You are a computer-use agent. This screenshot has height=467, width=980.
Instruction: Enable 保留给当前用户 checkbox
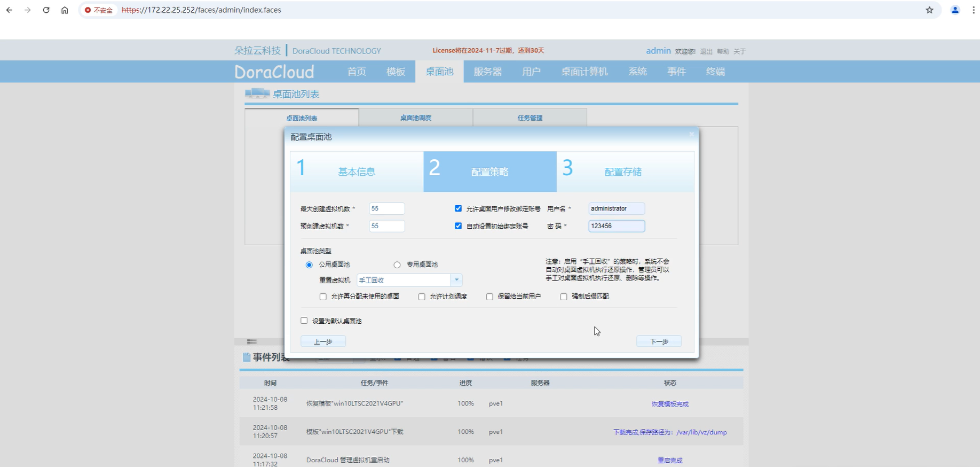[489, 297]
